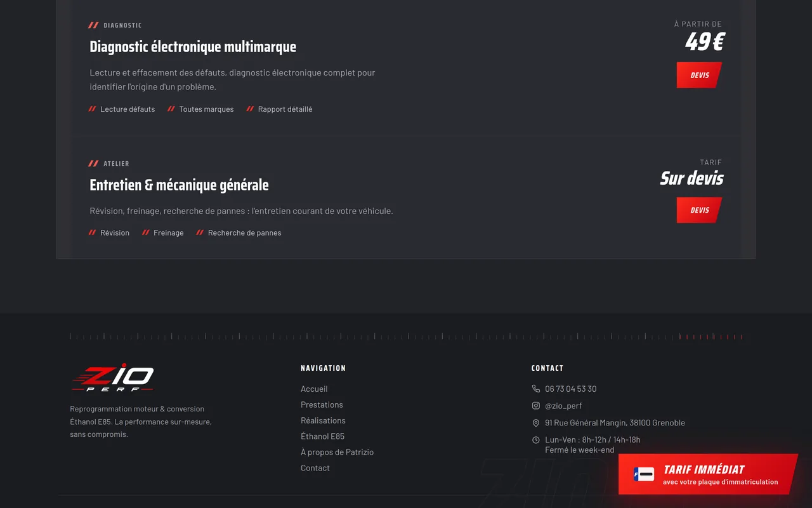The image size is (812, 508).
Task: Click the DIAGNOSTIC category label
Action: pyautogui.click(x=122, y=25)
